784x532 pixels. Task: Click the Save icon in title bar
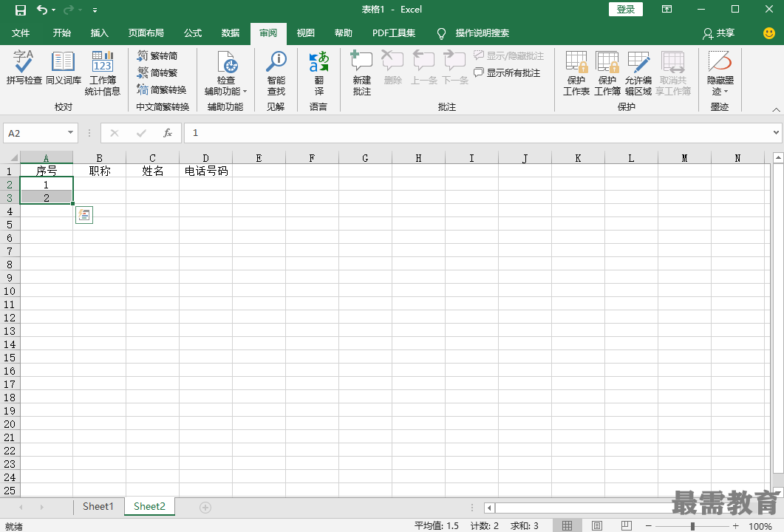[x=21, y=10]
